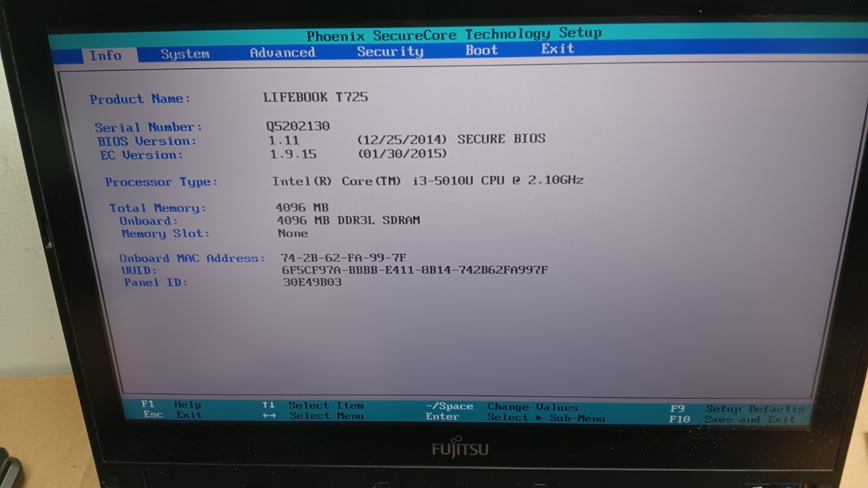Click the Total Memory label
Image resolution: width=868 pixels, height=488 pixels.
click(158, 208)
